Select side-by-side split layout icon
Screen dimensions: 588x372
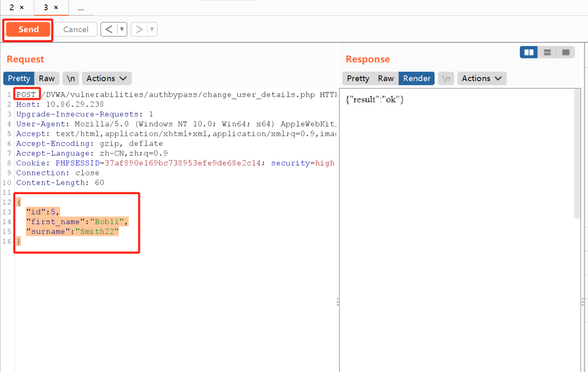(529, 52)
